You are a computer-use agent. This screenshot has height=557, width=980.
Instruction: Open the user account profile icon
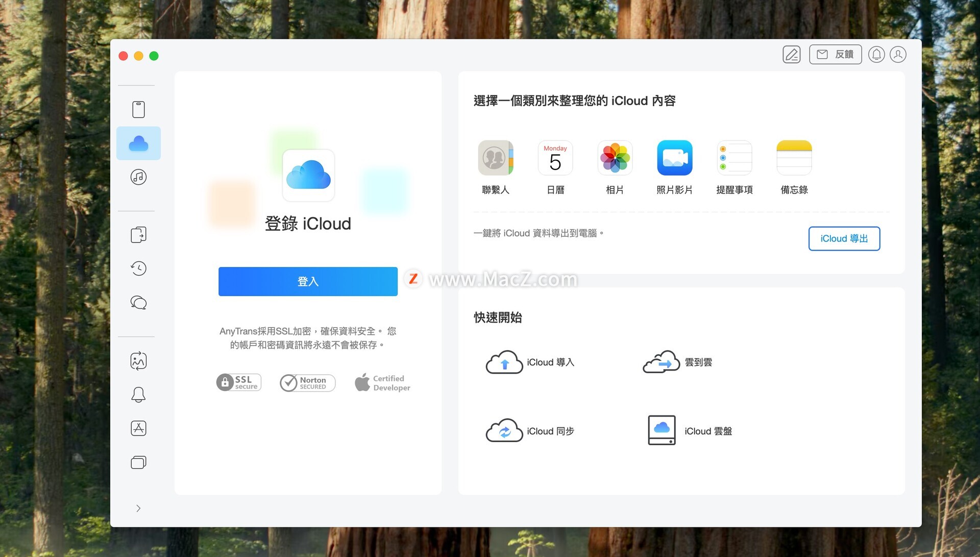pos(898,55)
